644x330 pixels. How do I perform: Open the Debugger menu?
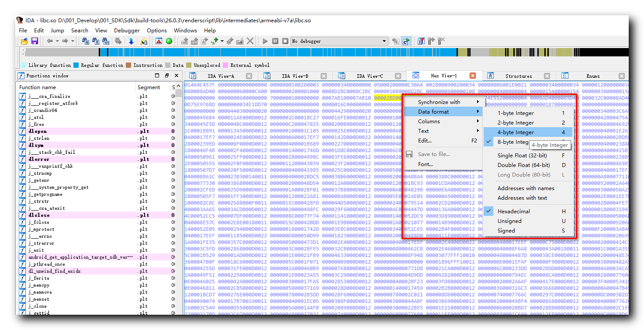[127, 31]
